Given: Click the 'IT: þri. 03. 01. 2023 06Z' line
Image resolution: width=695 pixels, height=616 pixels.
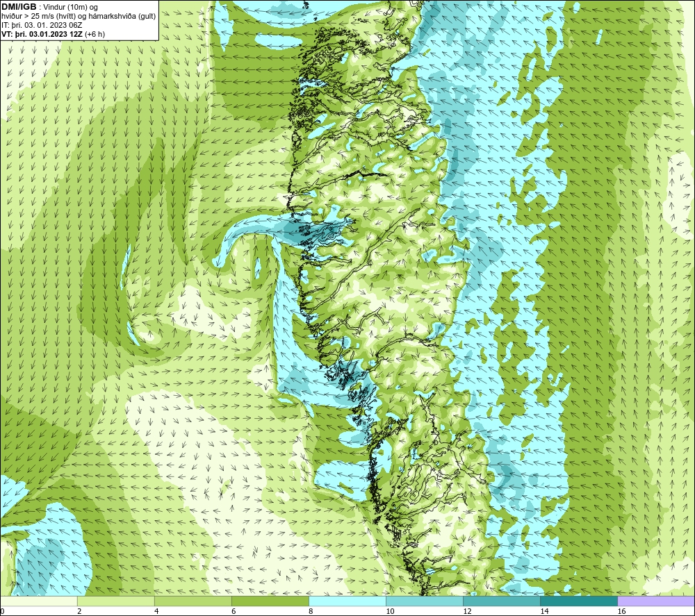Looking at the screenshot, I should coord(42,25).
